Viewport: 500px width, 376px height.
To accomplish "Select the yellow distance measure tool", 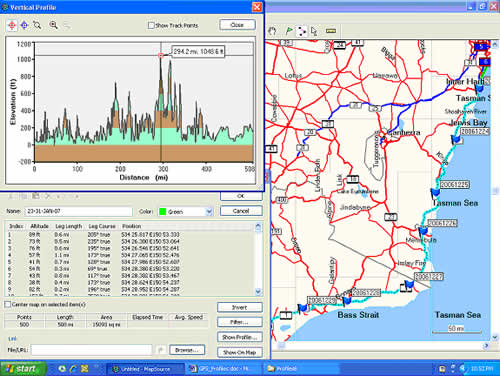I will 330,31.
